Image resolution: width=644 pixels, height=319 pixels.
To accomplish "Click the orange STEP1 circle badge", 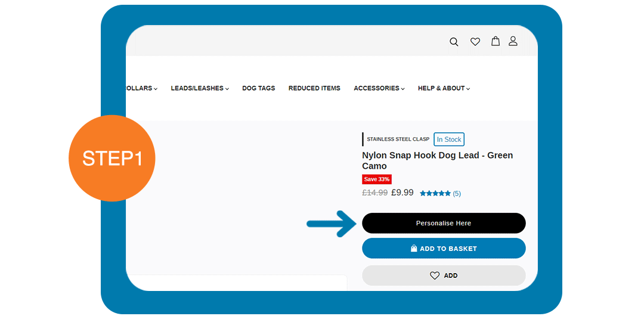I will 112,159.
